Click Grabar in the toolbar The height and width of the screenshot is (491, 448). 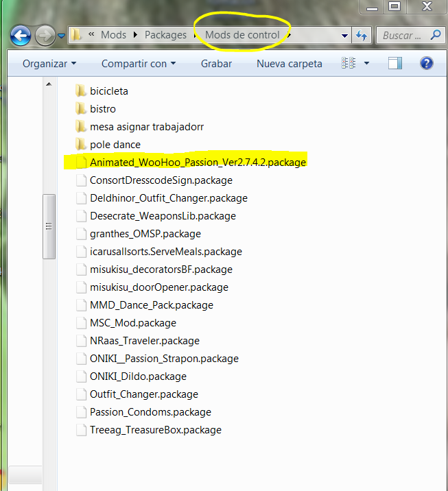[216, 64]
